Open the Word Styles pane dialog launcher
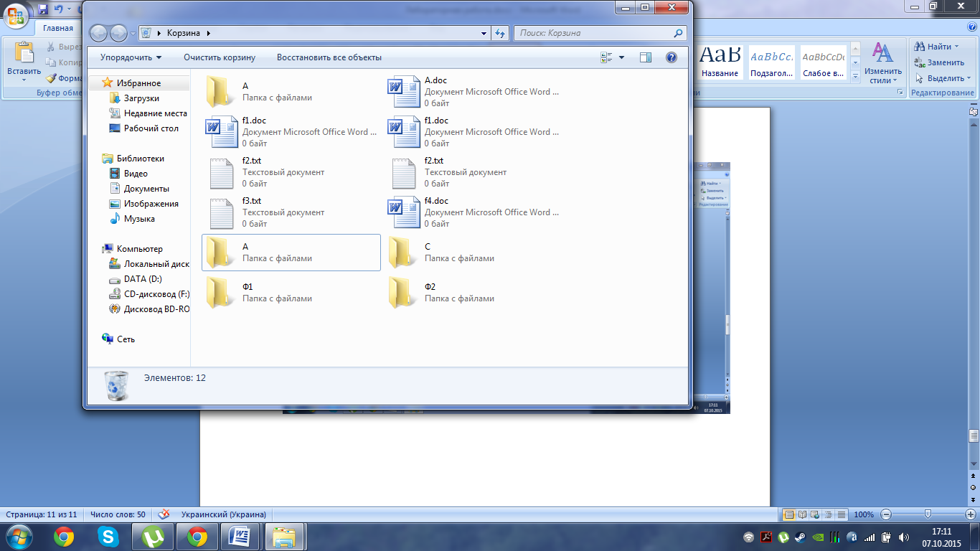 tap(900, 93)
